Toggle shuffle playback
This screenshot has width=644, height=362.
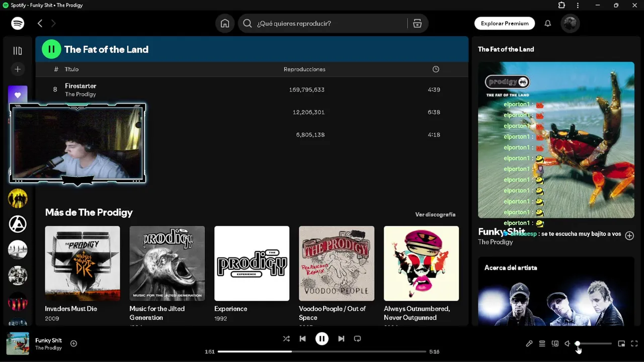click(286, 339)
